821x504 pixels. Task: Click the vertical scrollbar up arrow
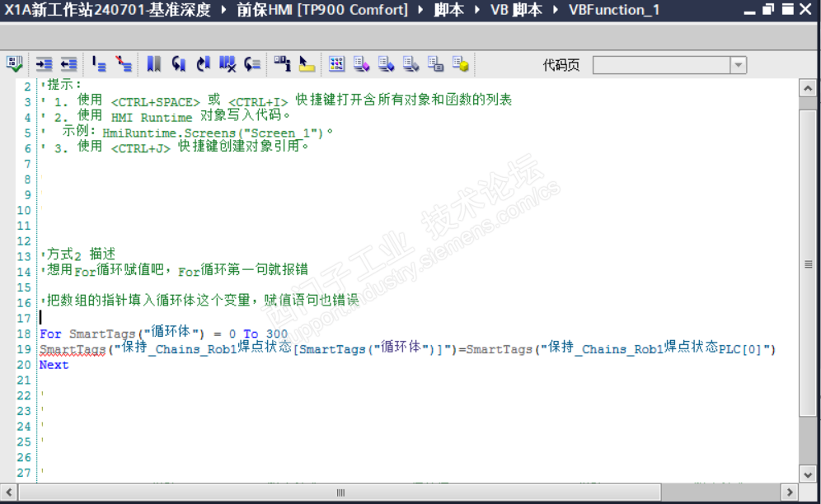pos(808,88)
